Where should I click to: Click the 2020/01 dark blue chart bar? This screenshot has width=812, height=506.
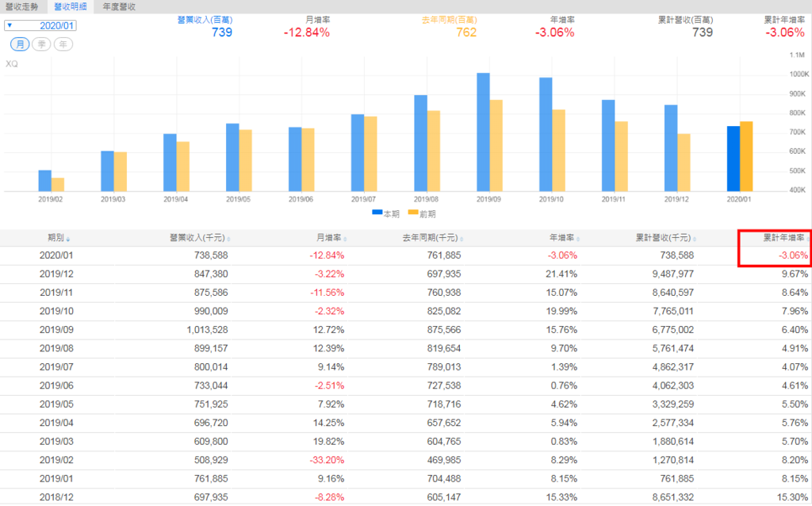coord(733,159)
